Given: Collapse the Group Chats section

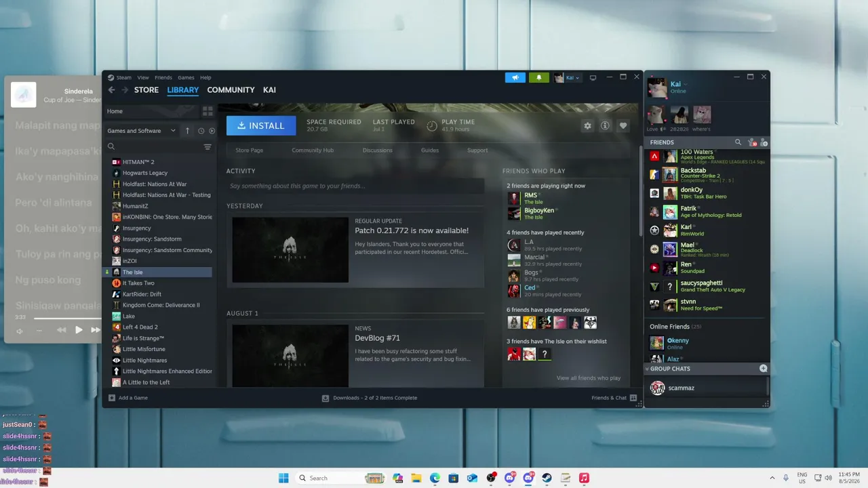Looking at the screenshot, I should point(647,369).
